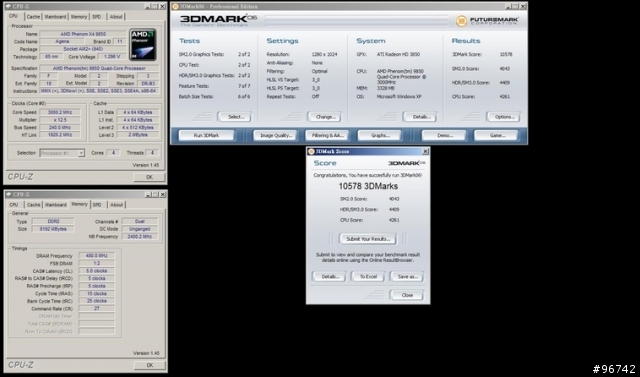This screenshot has height=377, width=640.
Task: Click Options... under Results
Action: (x=503, y=117)
